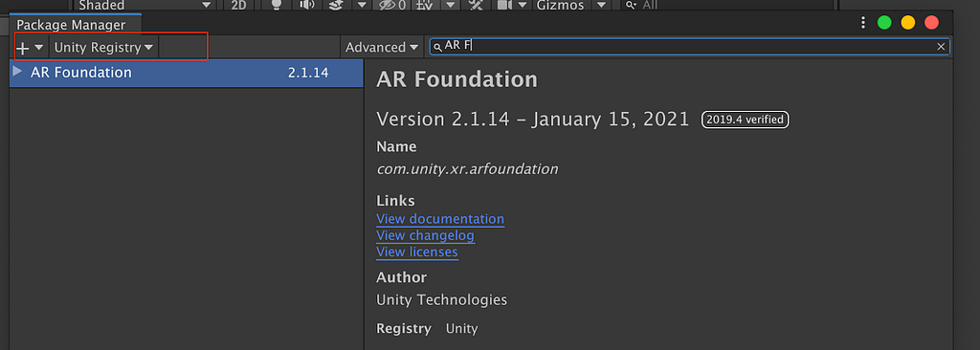The image size is (980, 350).
Task: Open the add package plus menu
Action: (29, 48)
